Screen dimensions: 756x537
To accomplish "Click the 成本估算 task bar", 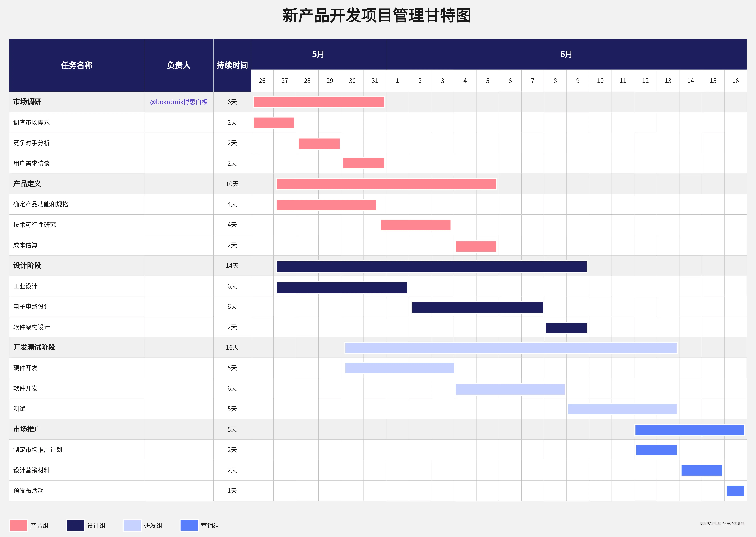I will [476, 246].
